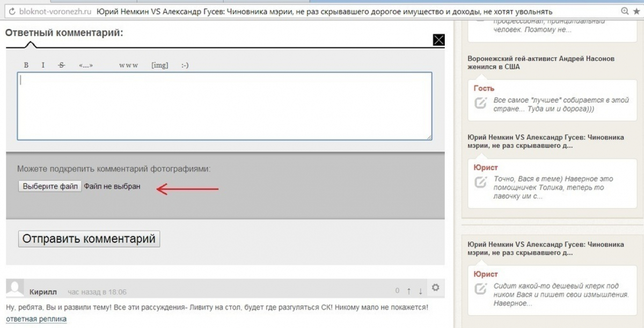Viewport: 644px width, 328px height.
Task: Click the comment text area
Action: coord(224,106)
